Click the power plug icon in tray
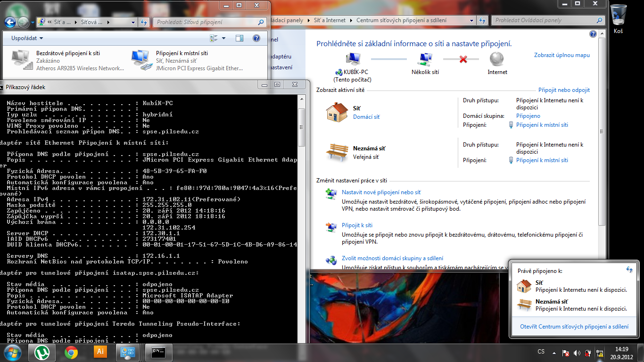The width and height of the screenshot is (644, 362). click(588, 353)
